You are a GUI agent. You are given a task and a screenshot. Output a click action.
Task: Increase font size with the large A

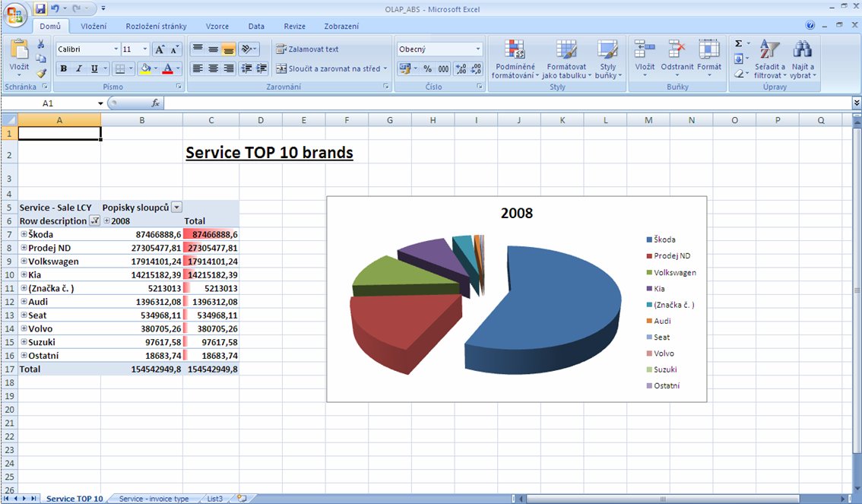click(160, 49)
